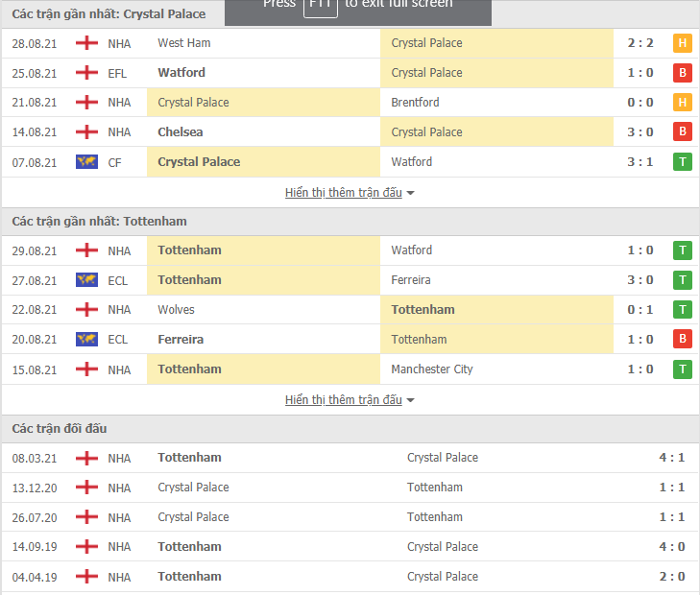Expand more Tottenham matches via the arrow
Viewport: 700px width, 595px height.
[x=410, y=400]
